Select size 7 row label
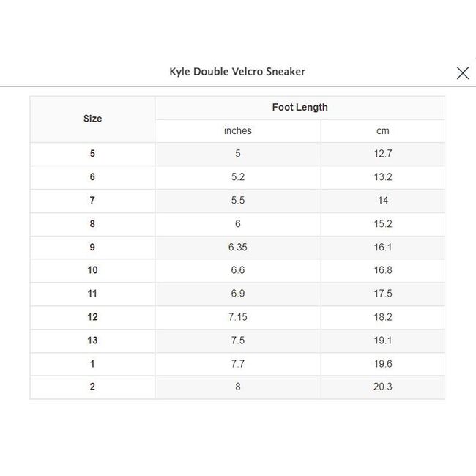 pos(92,201)
